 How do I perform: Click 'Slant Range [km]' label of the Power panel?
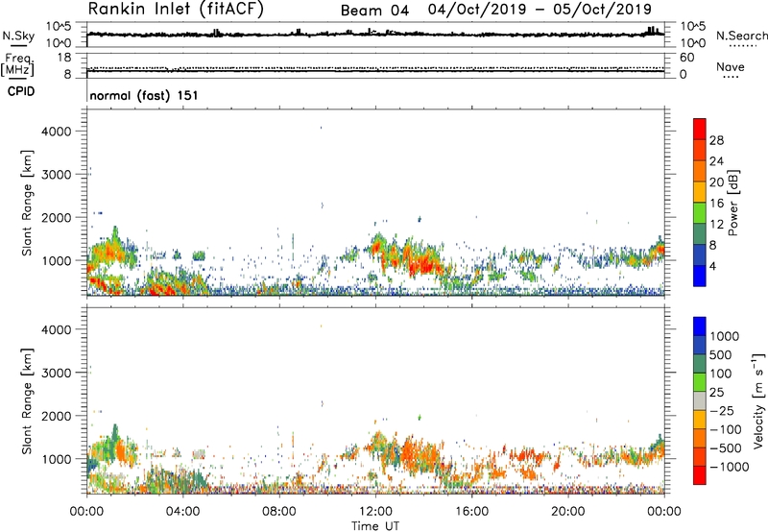click(x=27, y=204)
